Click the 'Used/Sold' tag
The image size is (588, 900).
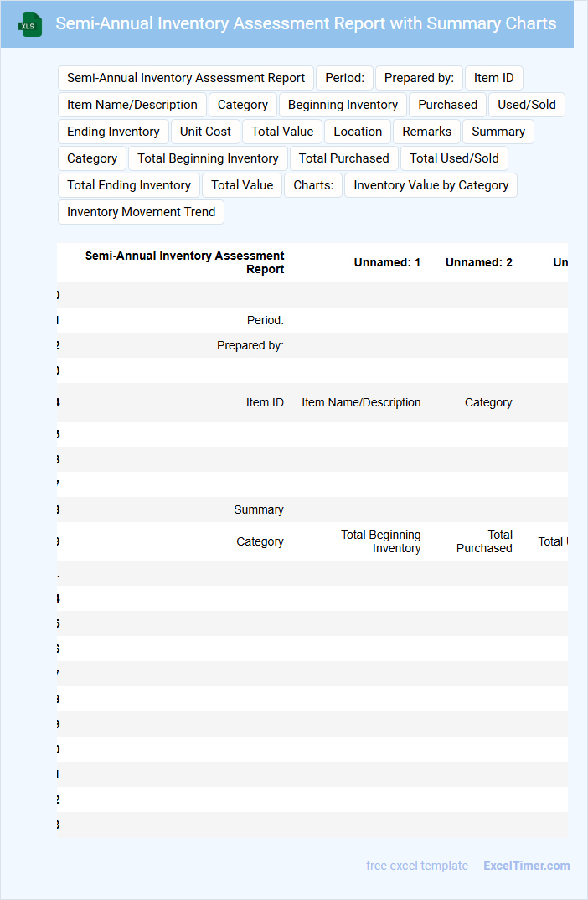click(x=527, y=105)
